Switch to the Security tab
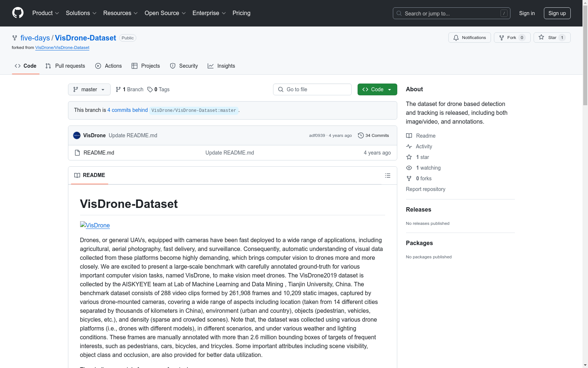The image size is (588, 368). [184, 66]
